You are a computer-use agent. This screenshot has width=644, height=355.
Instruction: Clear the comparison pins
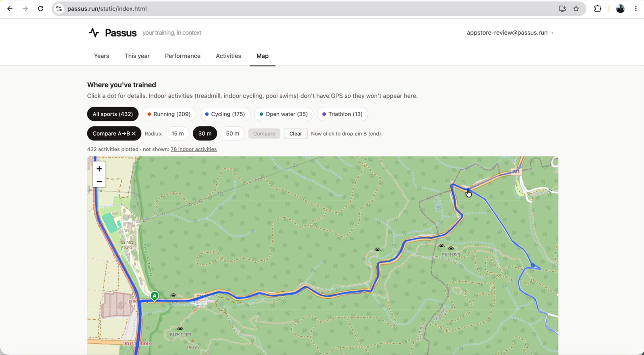coord(295,134)
